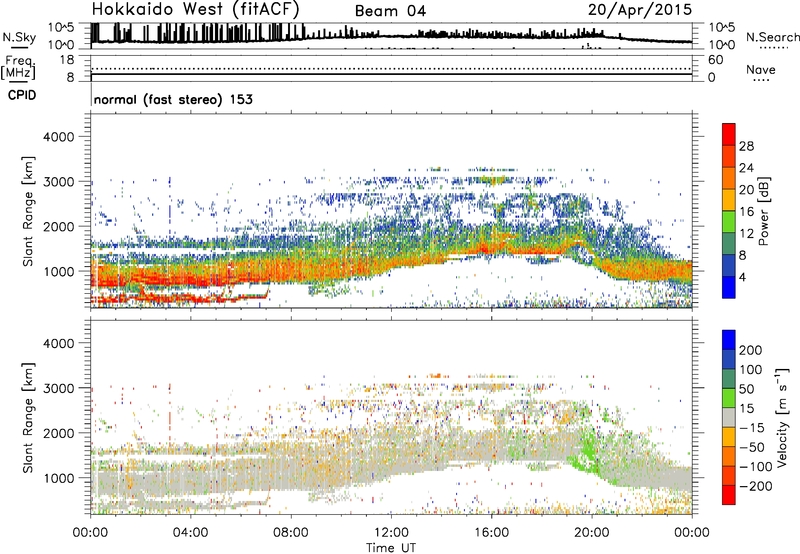Click the power colorbar value 28
This screenshot has height=554, width=800.
746,146
